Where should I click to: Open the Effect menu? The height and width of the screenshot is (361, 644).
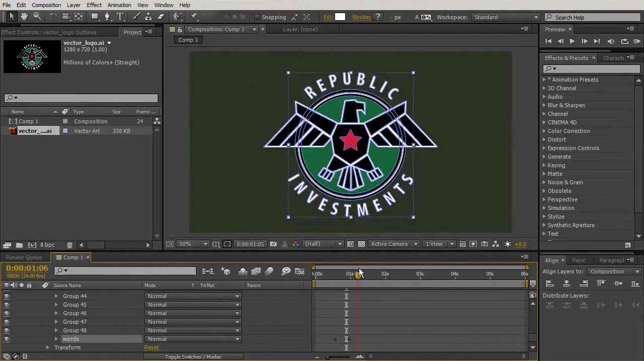(x=94, y=5)
